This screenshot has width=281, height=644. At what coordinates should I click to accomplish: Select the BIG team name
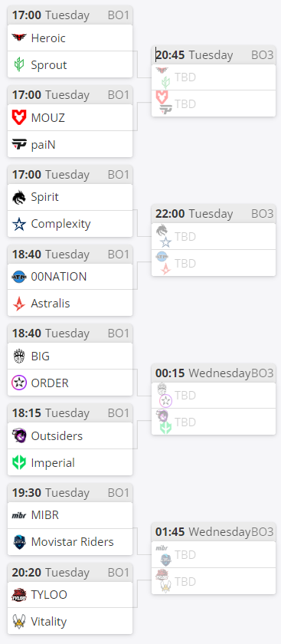pos(41,356)
